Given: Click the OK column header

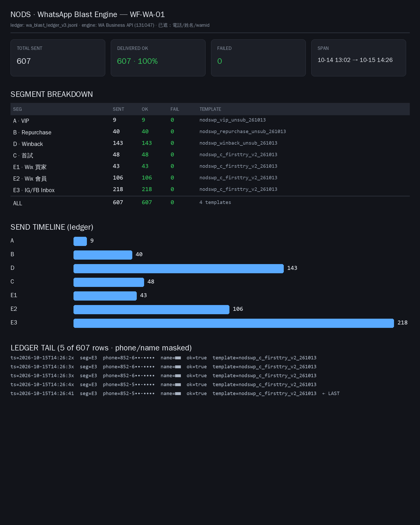Looking at the screenshot, I should 145,109.
